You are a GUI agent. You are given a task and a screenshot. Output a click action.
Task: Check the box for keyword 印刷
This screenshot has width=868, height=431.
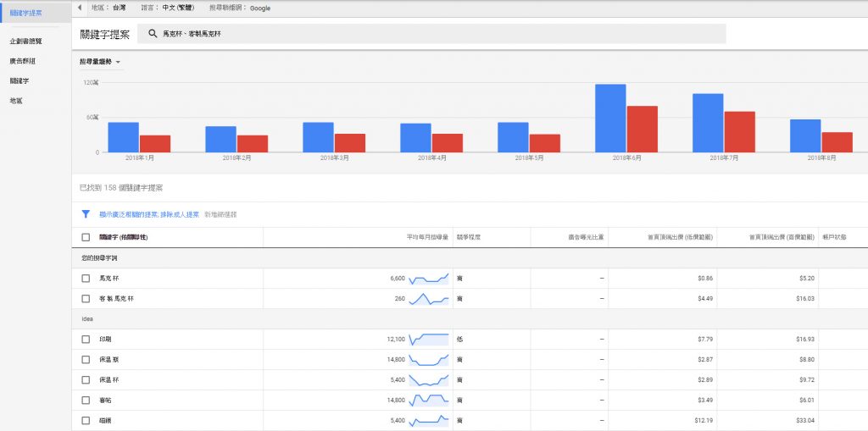[x=86, y=340]
